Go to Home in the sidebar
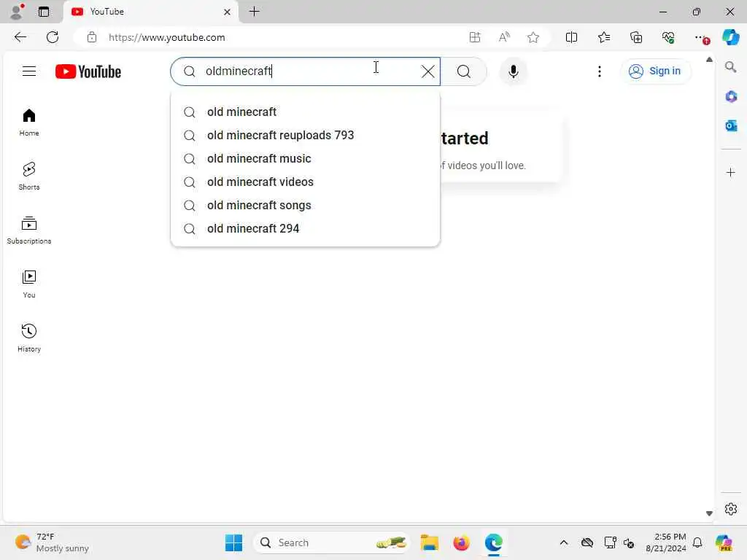 (x=29, y=122)
